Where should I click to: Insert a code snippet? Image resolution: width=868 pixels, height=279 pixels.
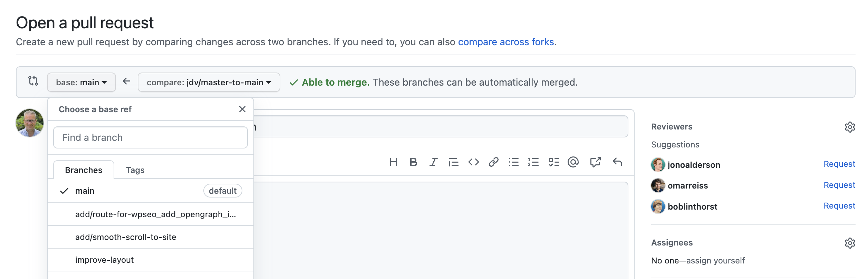(474, 162)
